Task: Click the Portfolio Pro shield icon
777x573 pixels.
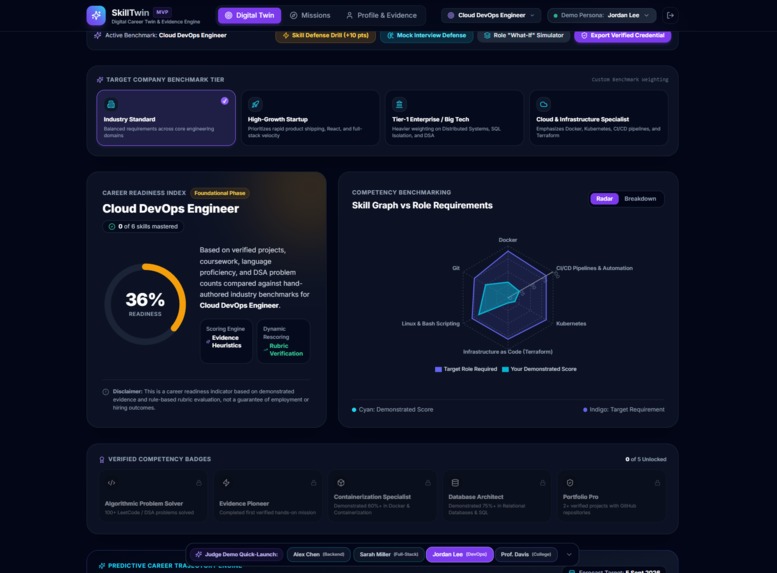Action: tap(570, 483)
